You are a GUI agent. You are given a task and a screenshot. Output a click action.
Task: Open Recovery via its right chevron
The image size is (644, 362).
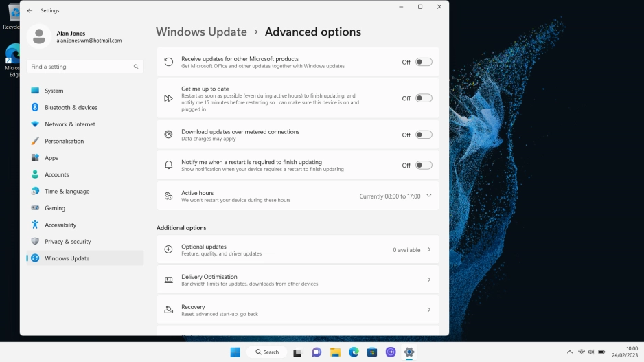tap(429, 310)
